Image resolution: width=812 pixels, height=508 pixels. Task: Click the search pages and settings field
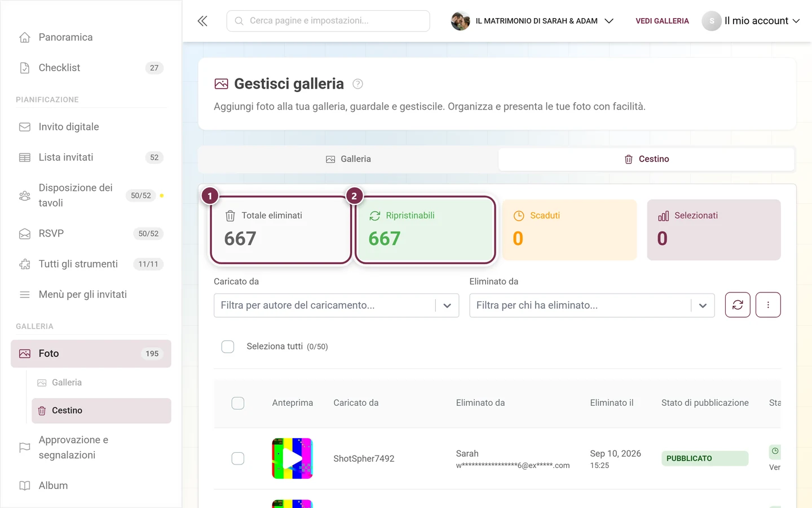pos(328,21)
